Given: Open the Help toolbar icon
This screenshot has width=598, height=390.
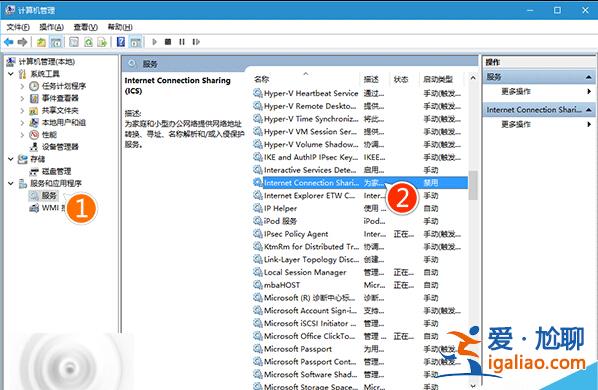Looking at the screenshot, I should coord(121,42).
